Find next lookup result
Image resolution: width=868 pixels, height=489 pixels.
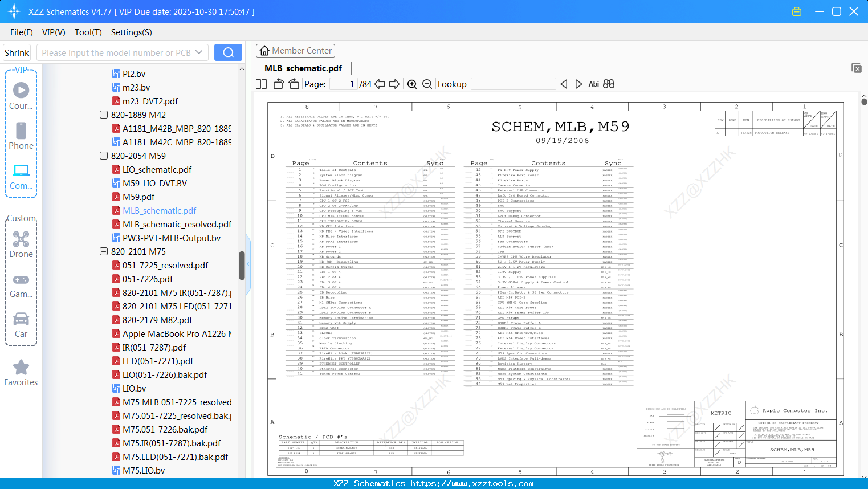(x=578, y=84)
